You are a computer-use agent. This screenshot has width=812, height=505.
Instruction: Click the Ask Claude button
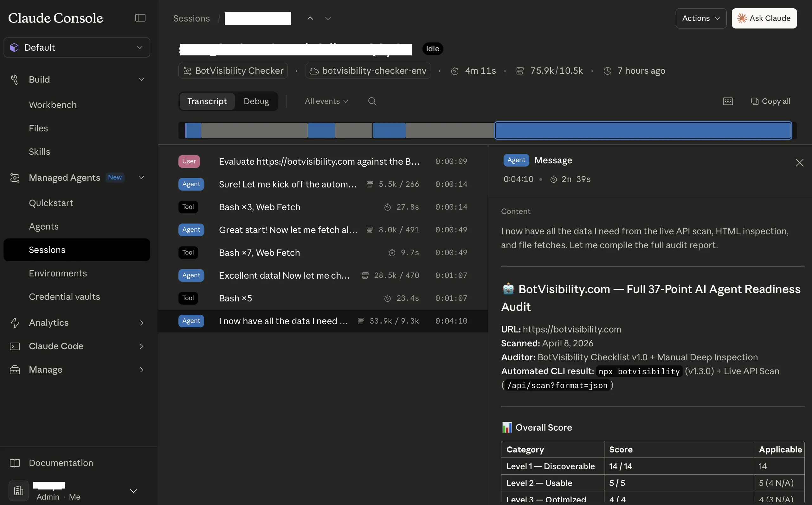coord(764,18)
